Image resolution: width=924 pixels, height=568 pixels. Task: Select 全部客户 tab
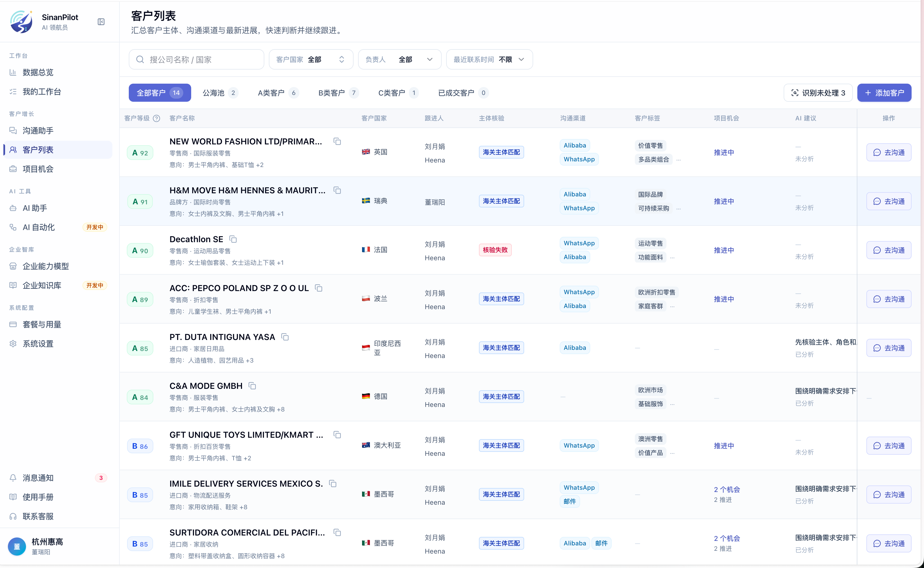[x=160, y=93]
